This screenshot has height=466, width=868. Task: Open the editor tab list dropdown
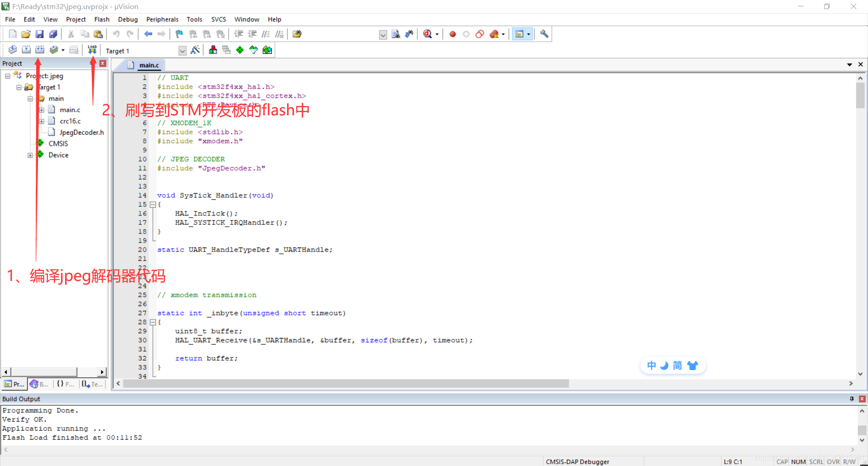[849, 65]
